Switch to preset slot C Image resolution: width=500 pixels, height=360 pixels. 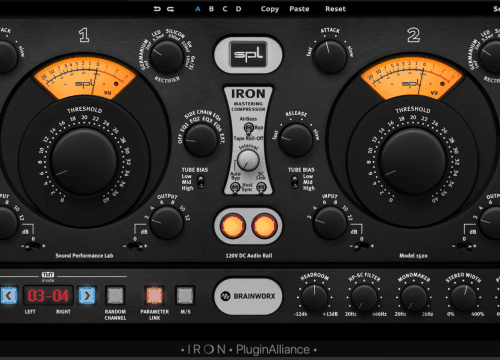[x=225, y=9]
